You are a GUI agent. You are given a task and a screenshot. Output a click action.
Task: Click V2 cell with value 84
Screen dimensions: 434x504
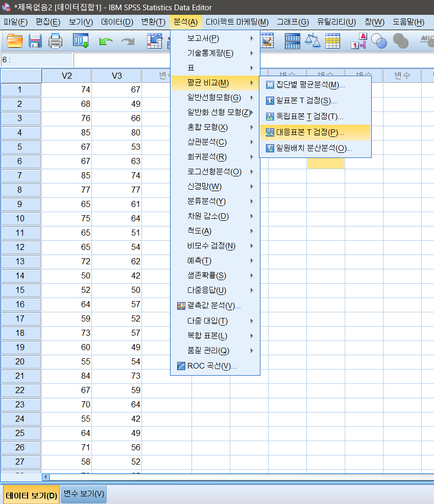pyautogui.click(x=67, y=376)
